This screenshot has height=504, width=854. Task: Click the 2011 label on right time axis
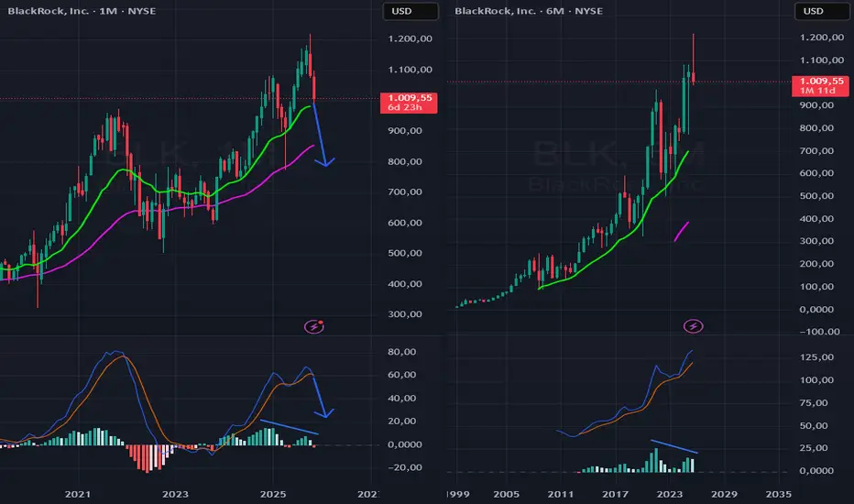pyautogui.click(x=561, y=494)
